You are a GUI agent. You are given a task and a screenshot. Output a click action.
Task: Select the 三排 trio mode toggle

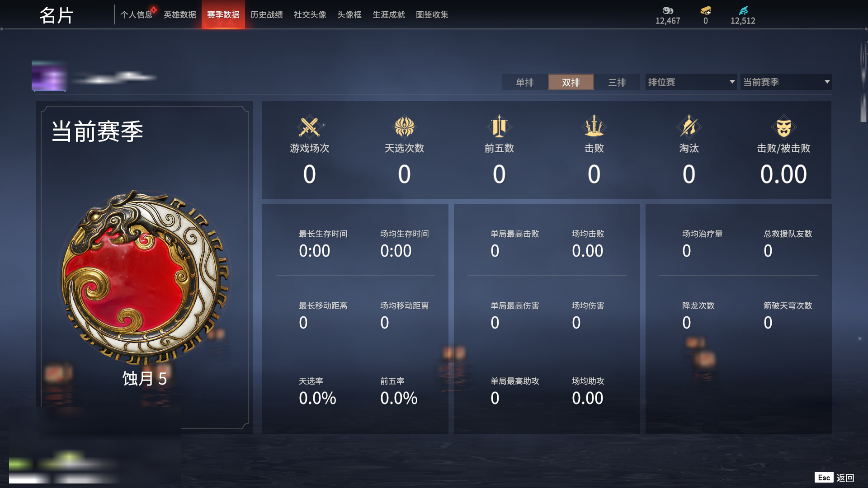[x=617, y=82]
